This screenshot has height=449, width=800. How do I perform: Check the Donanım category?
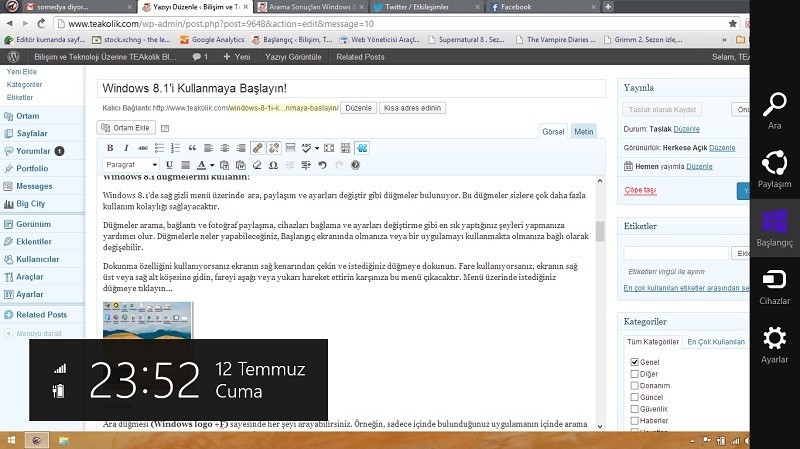[635, 385]
